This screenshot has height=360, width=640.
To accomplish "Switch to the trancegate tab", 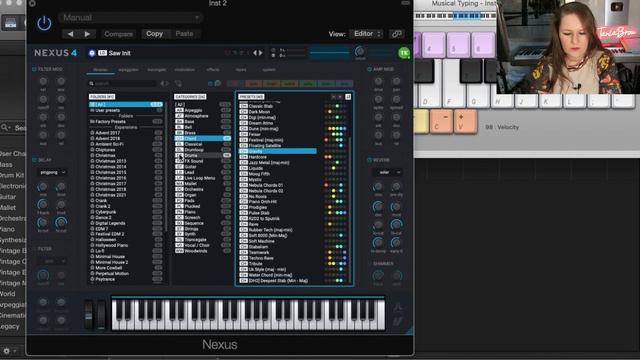I will pyautogui.click(x=157, y=70).
